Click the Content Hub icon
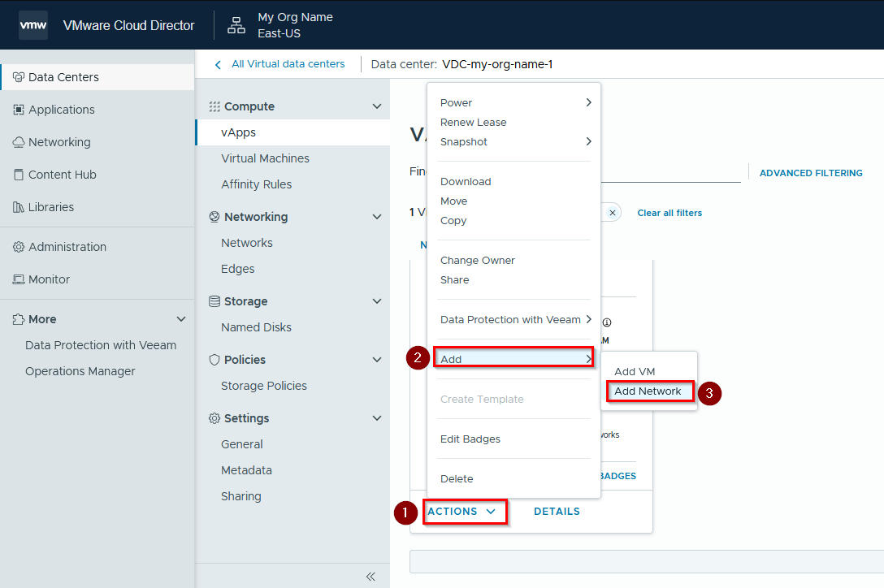 (19, 175)
